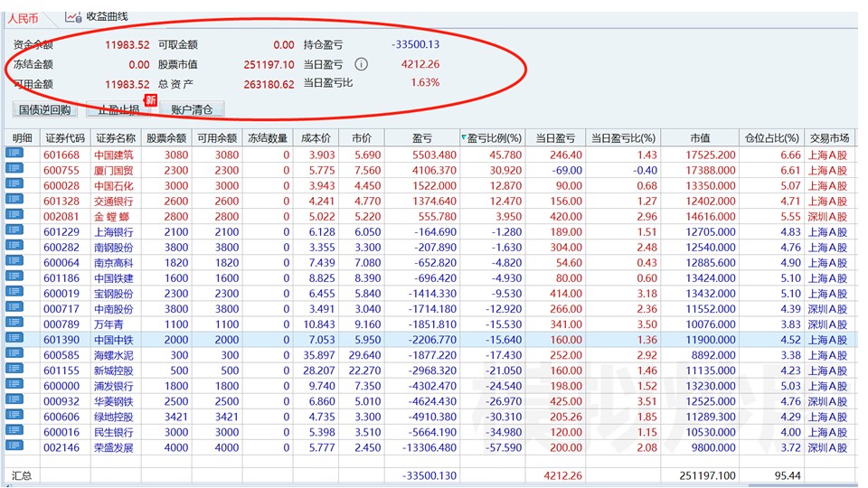868x488 pixels.
Task: Open detail icon for 600755 厦门国贸 row
Action: pos(14,169)
